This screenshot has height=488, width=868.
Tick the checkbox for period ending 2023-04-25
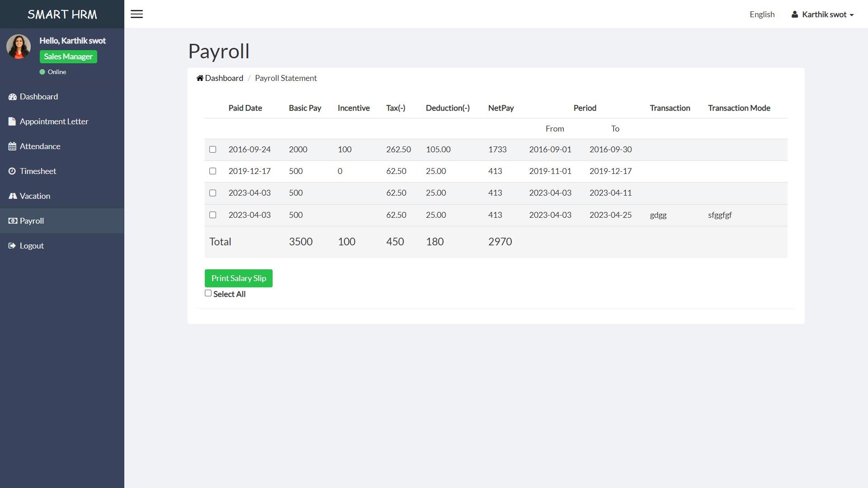click(212, 215)
